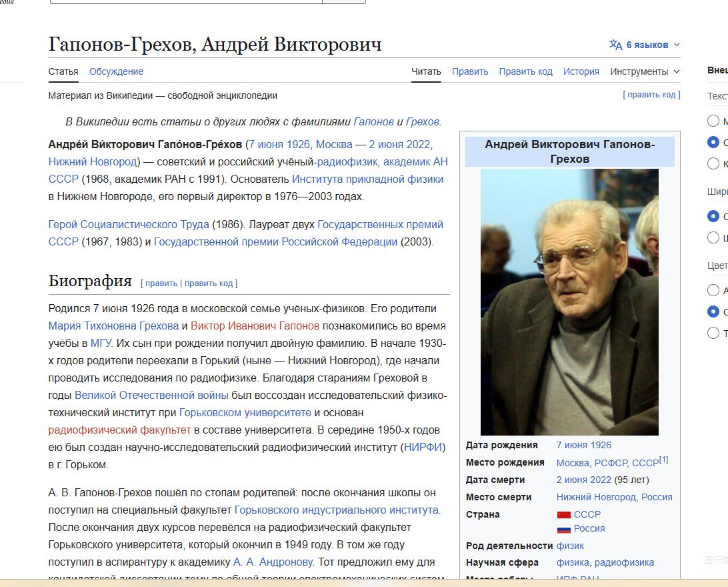Open the "Институт прикладной физики" link
The image size is (728, 587).
point(367,179)
